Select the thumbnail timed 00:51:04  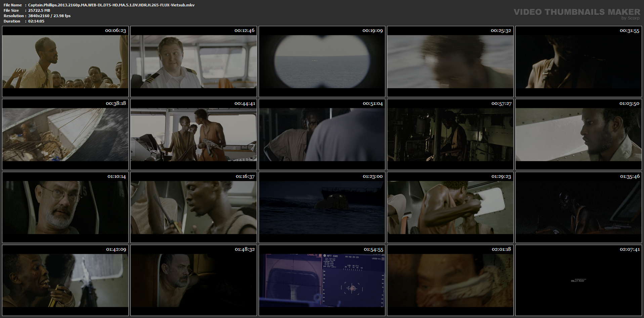click(x=322, y=134)
